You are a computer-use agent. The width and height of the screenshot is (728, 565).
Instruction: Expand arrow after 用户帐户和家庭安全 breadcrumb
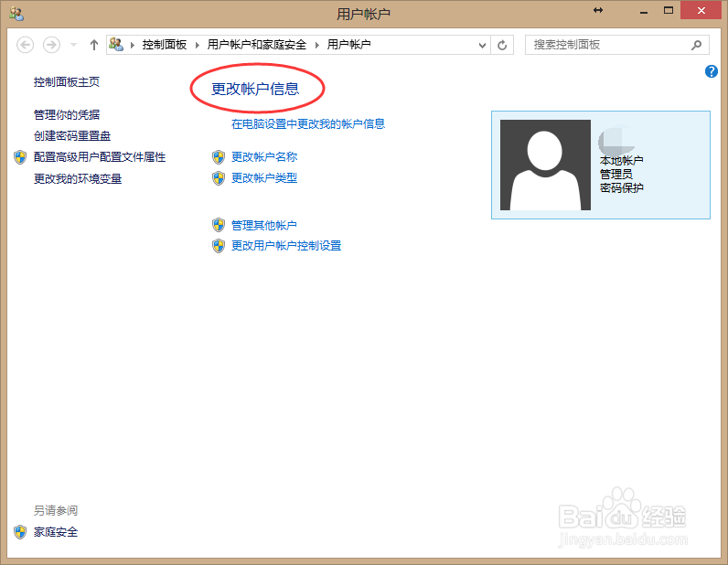click(317, 45)
